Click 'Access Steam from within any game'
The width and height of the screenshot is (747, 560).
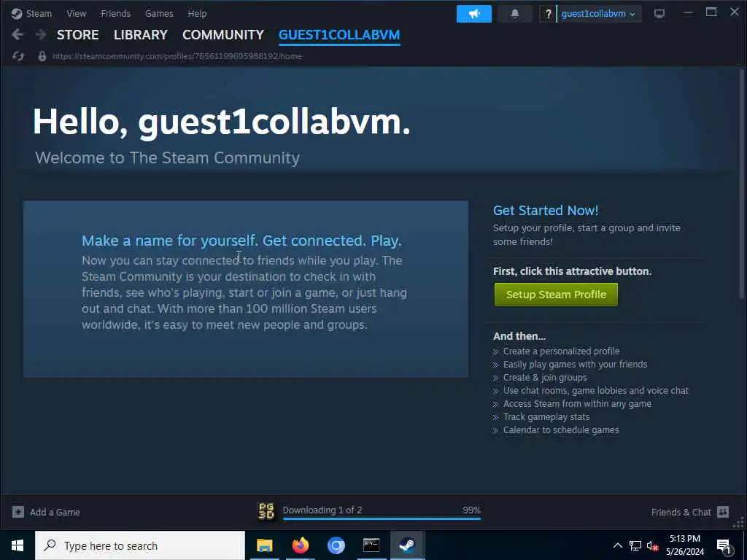coord(578,404)
